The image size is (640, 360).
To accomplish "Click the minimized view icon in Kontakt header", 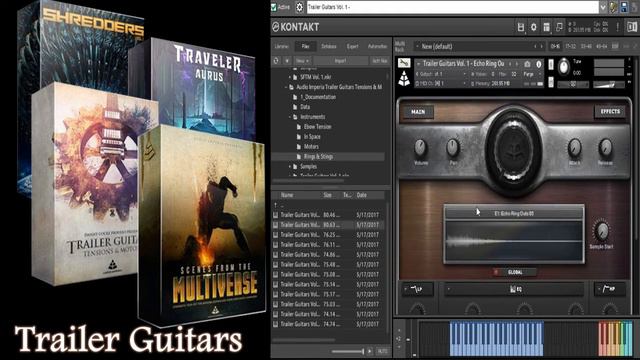I will [559, 27].
